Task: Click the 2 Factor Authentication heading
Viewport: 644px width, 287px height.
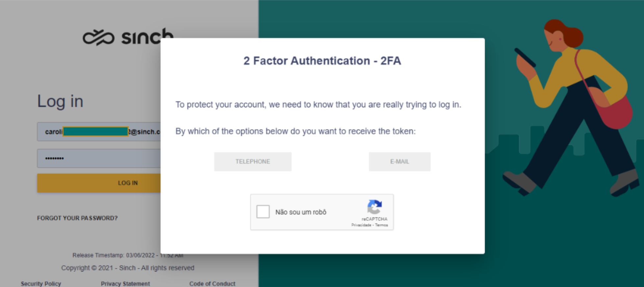Action: (322, 61)
